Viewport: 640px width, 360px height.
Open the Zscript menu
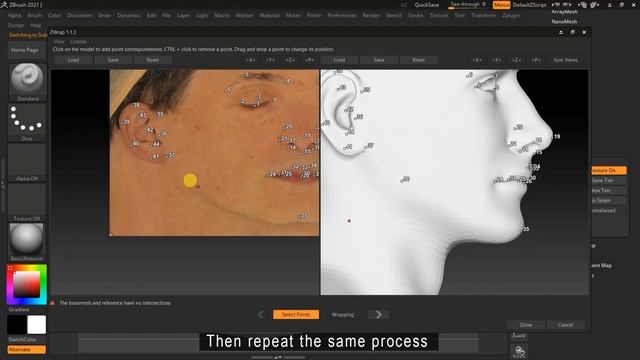(16, 25)
